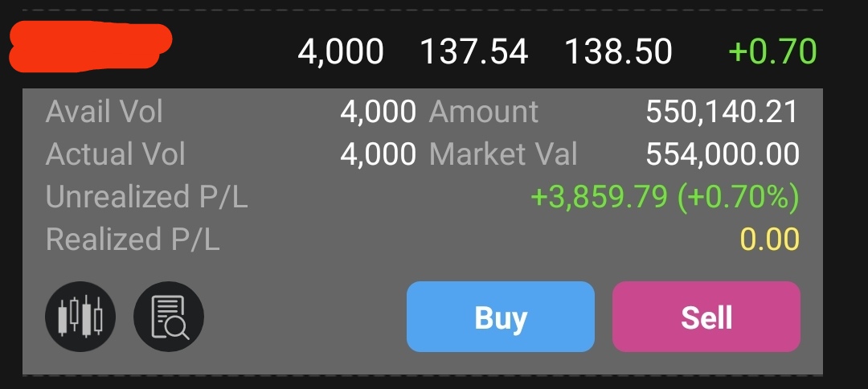Open the candlestick chart icon
The width and height of the screenshot is (868, 389).
pyautogui.click(x=80, y=317)
